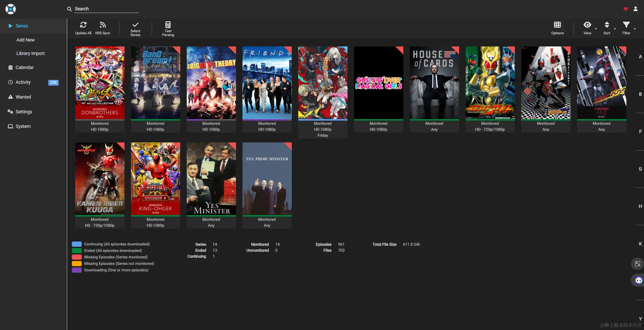Click the blue Continuing legend swatch

pyautogui.click(x=77, y=244)
